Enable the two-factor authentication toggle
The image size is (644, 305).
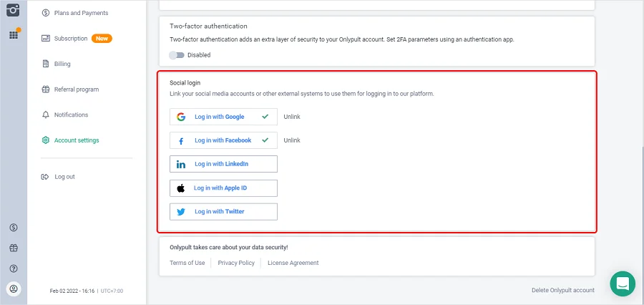[x=177, y=55]
